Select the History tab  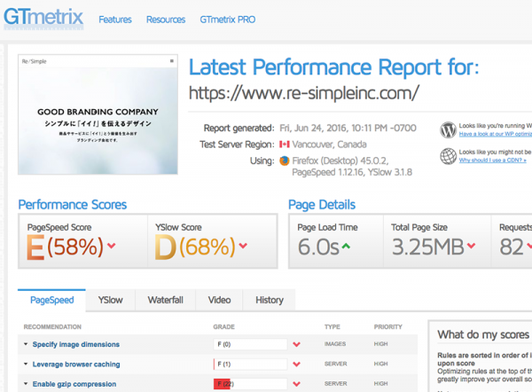tap(270, 300)
